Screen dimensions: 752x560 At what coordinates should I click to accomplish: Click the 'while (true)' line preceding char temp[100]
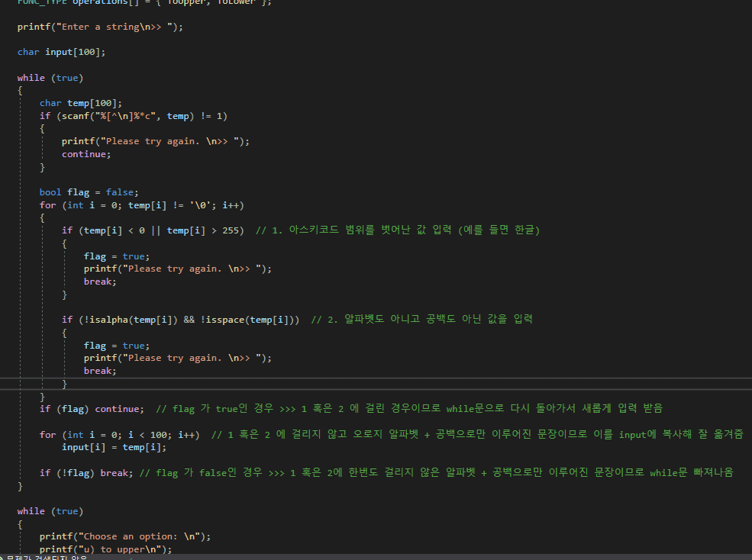(50, 78)
